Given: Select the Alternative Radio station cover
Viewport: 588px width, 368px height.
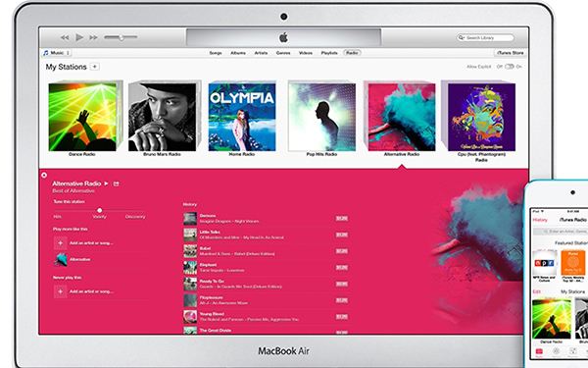Looking at the screenshot, I should (402, 117).
